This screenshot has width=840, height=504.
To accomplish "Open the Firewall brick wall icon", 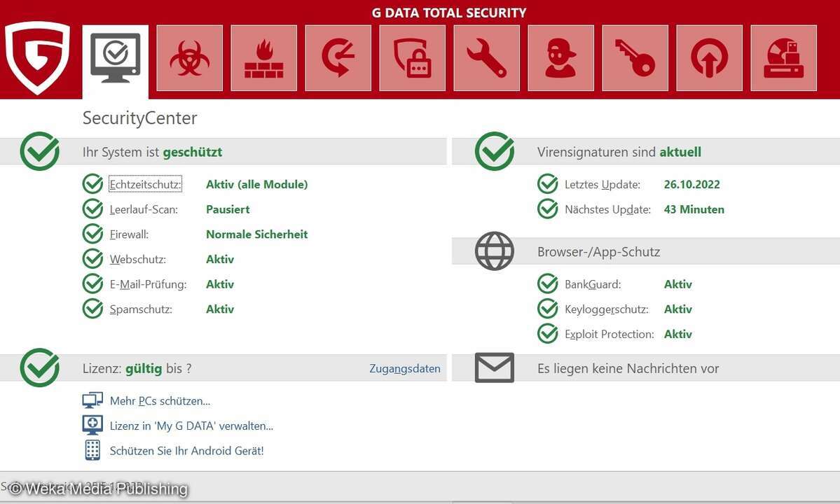I will 263,58.
